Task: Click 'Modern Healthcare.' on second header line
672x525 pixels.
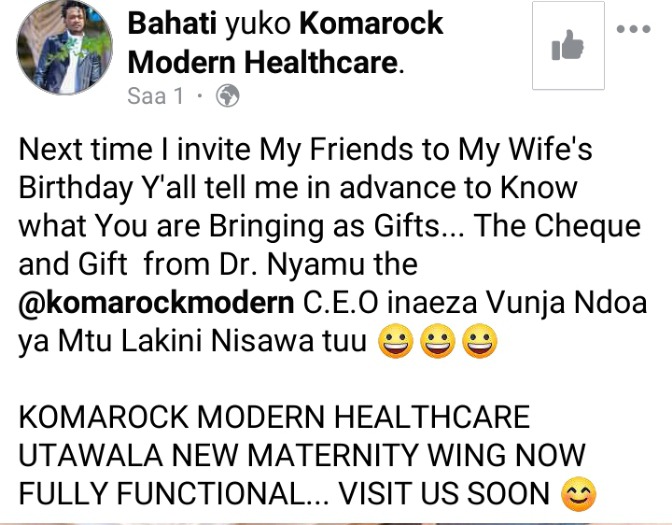Action: [x=266, y=62]
